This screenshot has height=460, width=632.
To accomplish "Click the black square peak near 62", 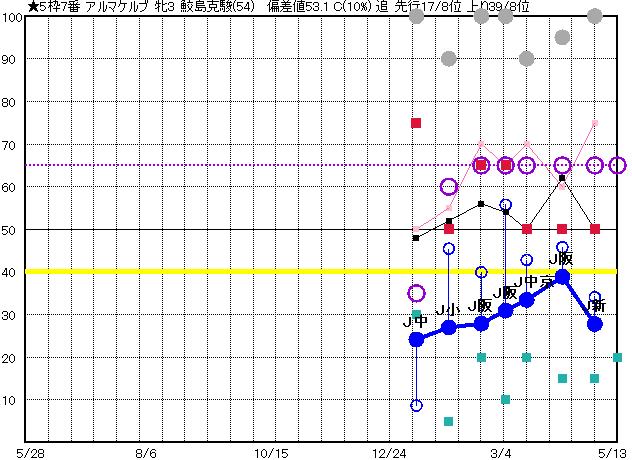I will coord(562,178).
